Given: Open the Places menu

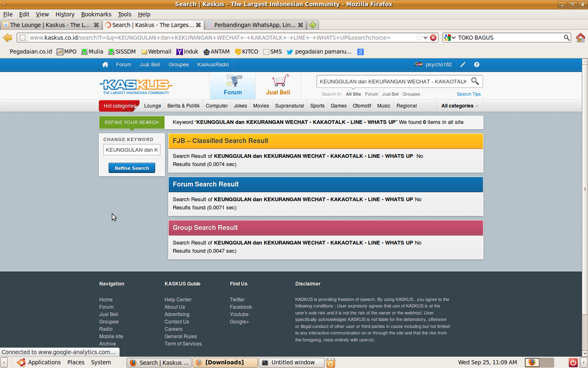Looking at the screenshot, I should [76, 362].
